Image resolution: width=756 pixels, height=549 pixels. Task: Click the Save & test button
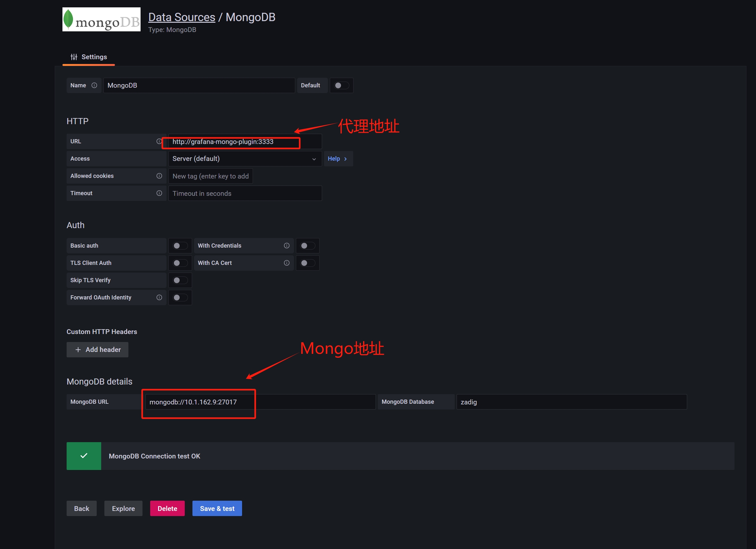click(x=217, y=508)
